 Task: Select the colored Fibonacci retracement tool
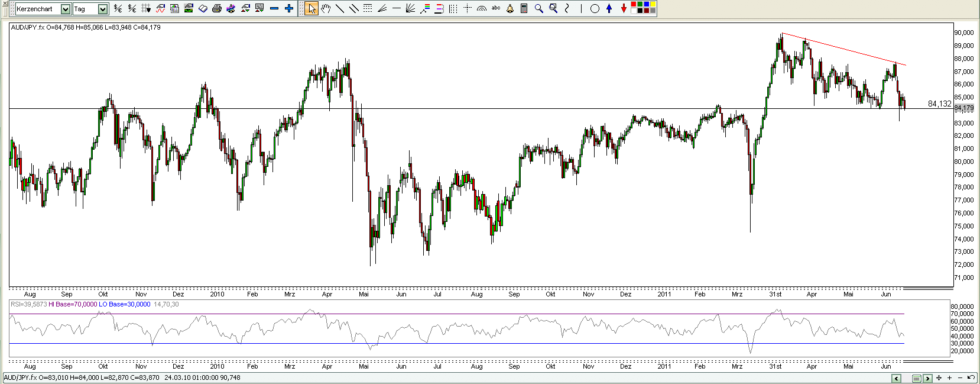(425, 8)
